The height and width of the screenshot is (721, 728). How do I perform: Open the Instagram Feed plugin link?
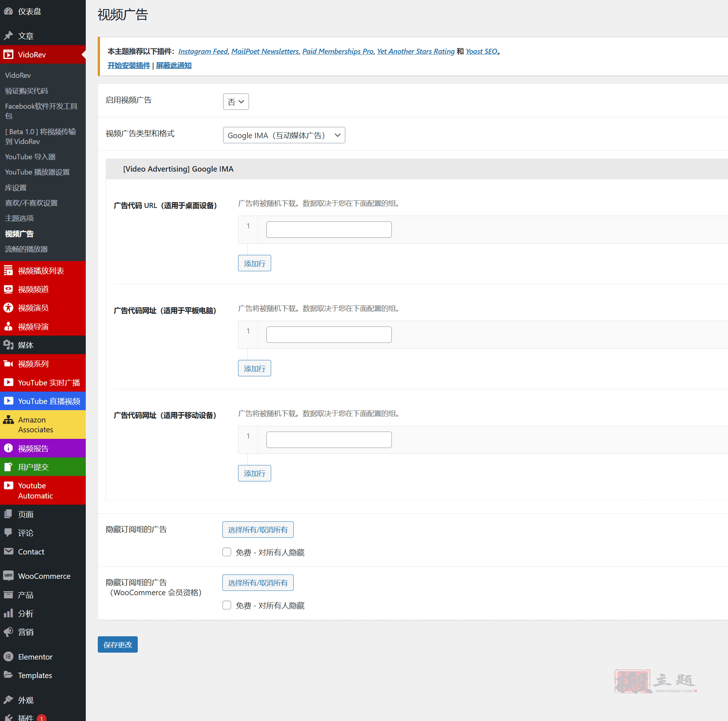tap(203, 51)
